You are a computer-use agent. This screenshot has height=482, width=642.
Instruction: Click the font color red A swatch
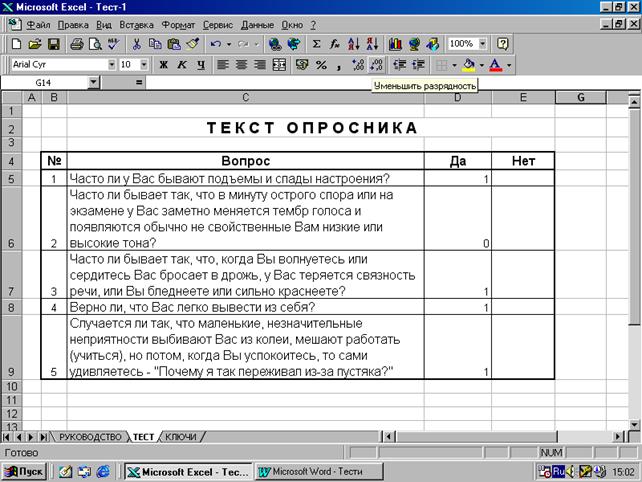(x=495, y=65)
